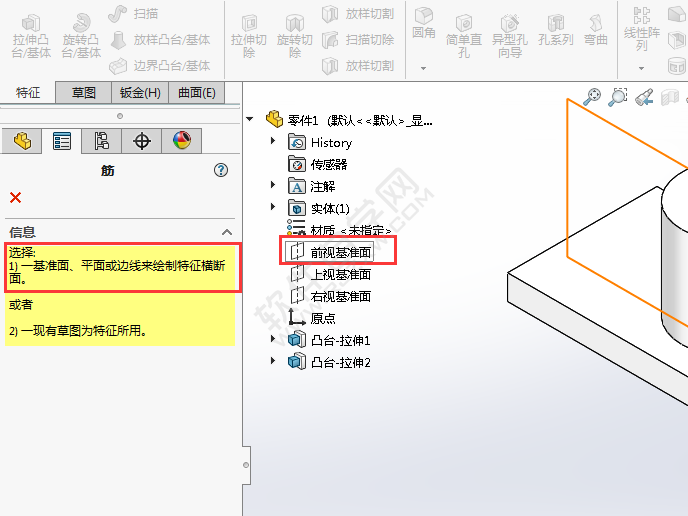Open the PropertyManager tab icon

[62, 141]
